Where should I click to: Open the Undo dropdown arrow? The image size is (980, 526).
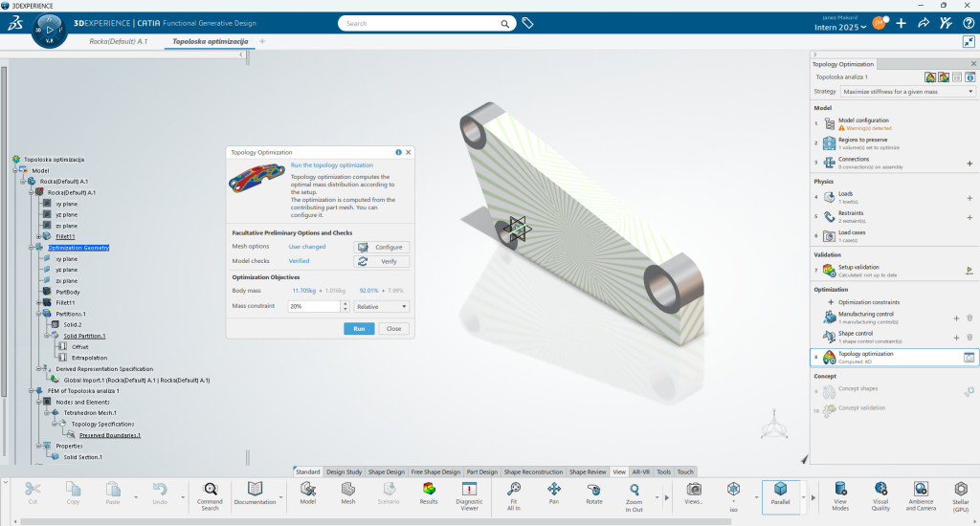(183, 497)
